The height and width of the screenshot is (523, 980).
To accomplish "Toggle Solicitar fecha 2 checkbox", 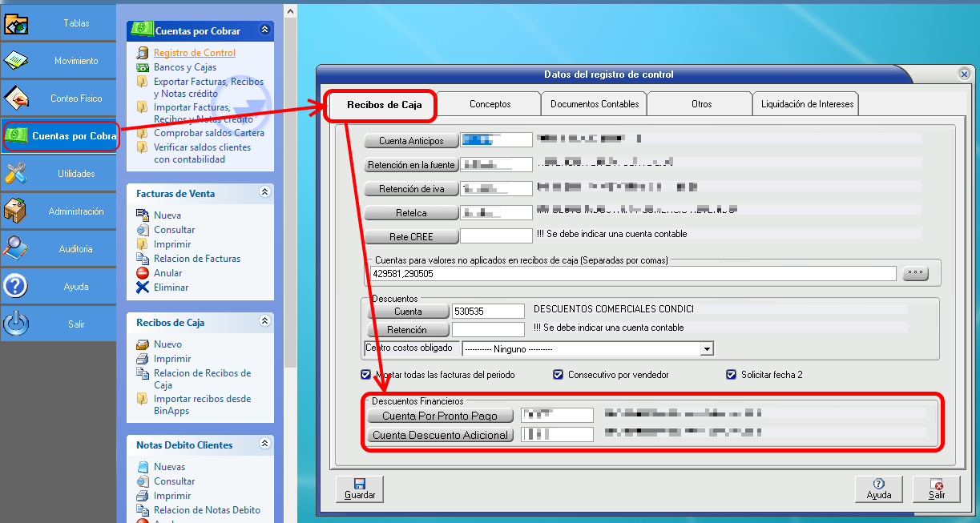I will click(731, 375).
